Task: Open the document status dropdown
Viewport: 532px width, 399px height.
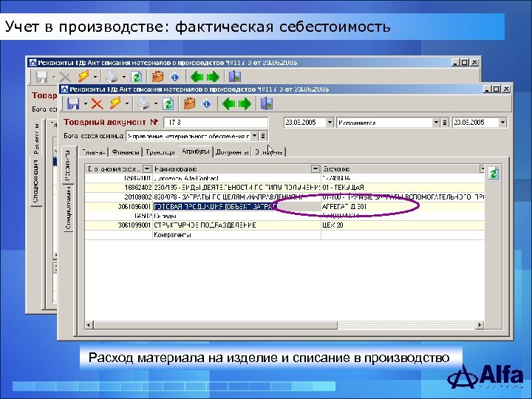Action: [437, 123]
